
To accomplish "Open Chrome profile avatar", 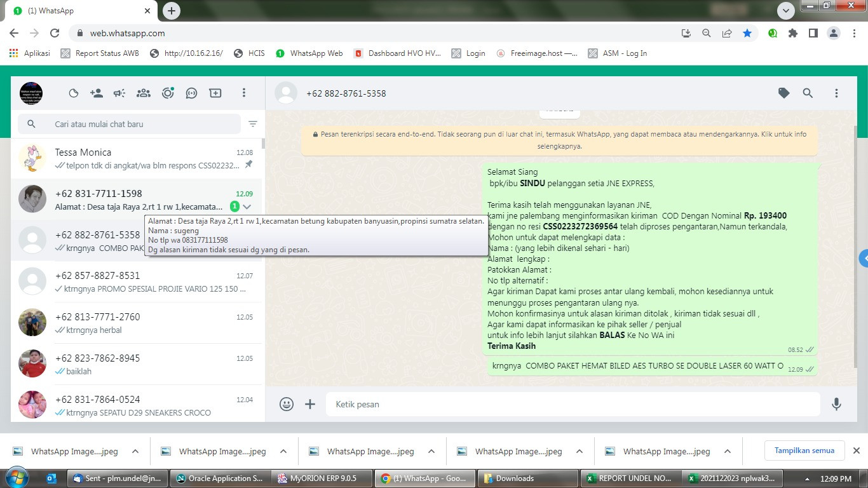I will click(834, 33).
